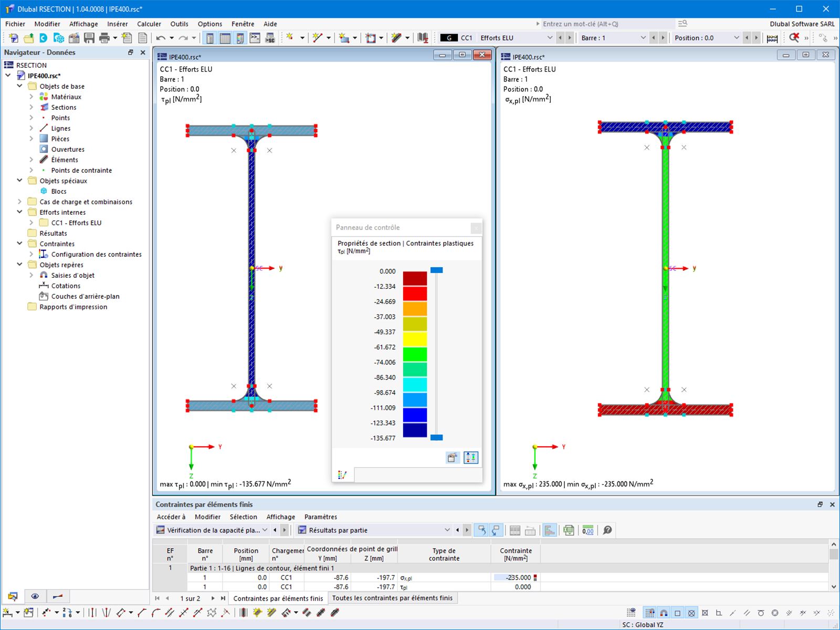This screenshot has width=840, height=630.
Task: Open file using the folder toolbar icon
Action: click(x=28, y=38)
